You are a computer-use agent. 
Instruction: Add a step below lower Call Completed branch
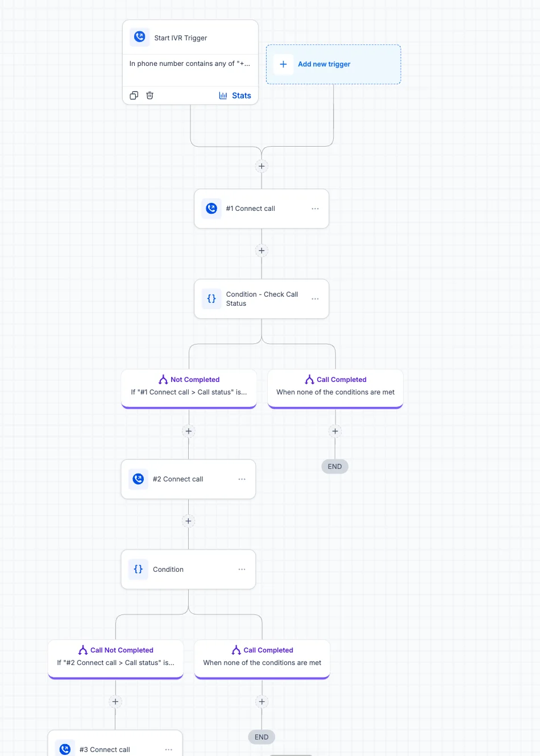click(x=262, y=701)
